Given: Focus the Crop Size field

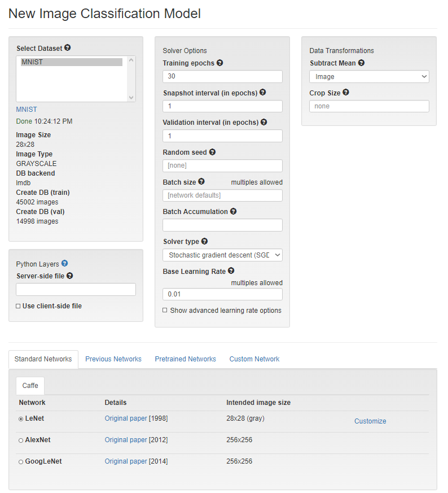Looking at the screenshot, I should (369, 106).
